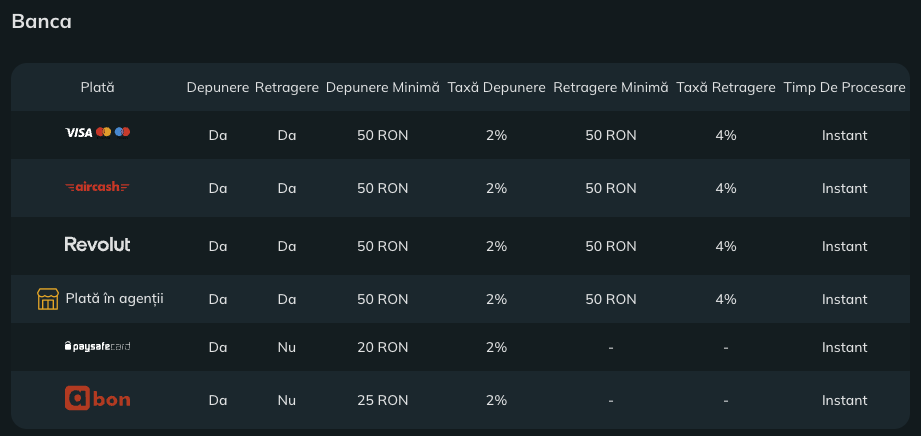This screenshot has width=921, height=436.
Task: Click Instant in the paysafecard row
Action: point(845,347)
